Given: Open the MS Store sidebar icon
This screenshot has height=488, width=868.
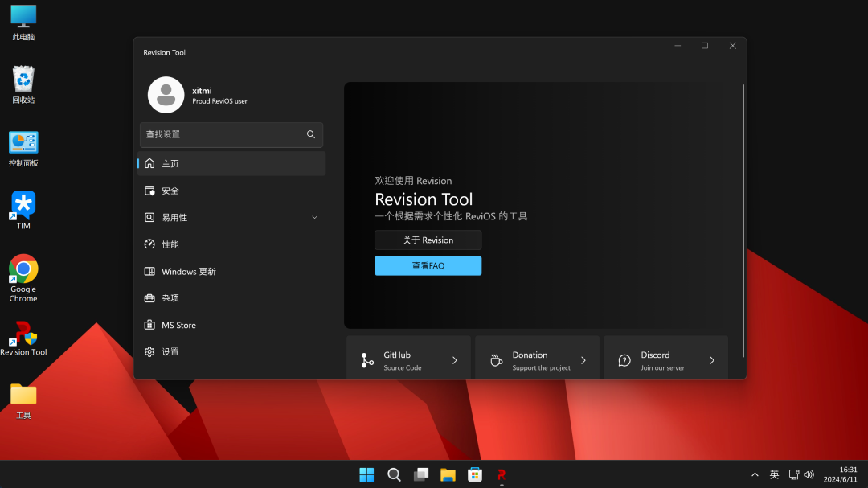Looking at the screenshot, I should pyautogui.click(x=149, y=325).
